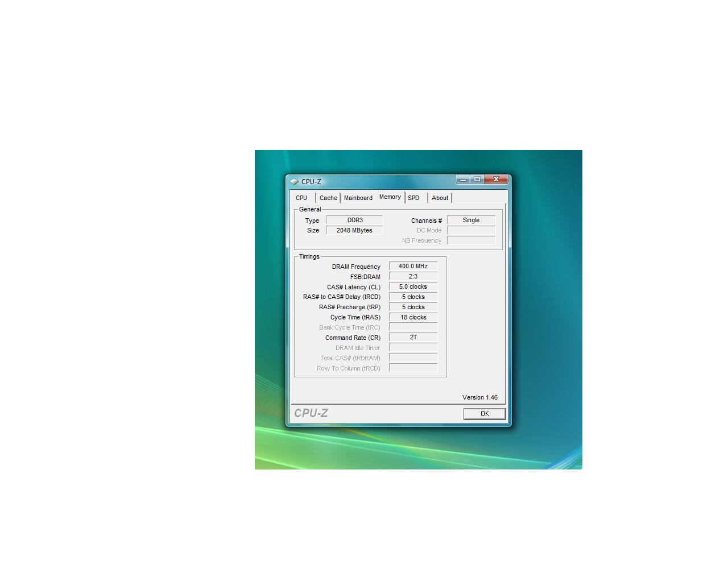Image resolution: width=728 pixels, height=582 pixels.
Task: Click the Channels # label
Action: [427, 221]
